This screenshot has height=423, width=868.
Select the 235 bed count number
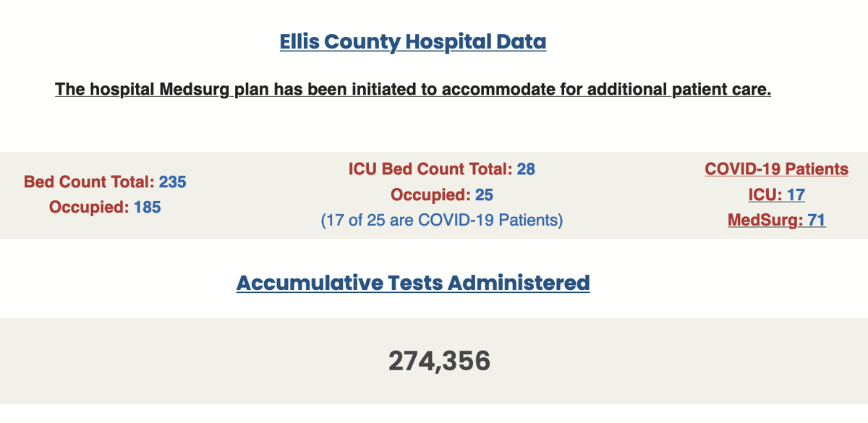[173, 181]
